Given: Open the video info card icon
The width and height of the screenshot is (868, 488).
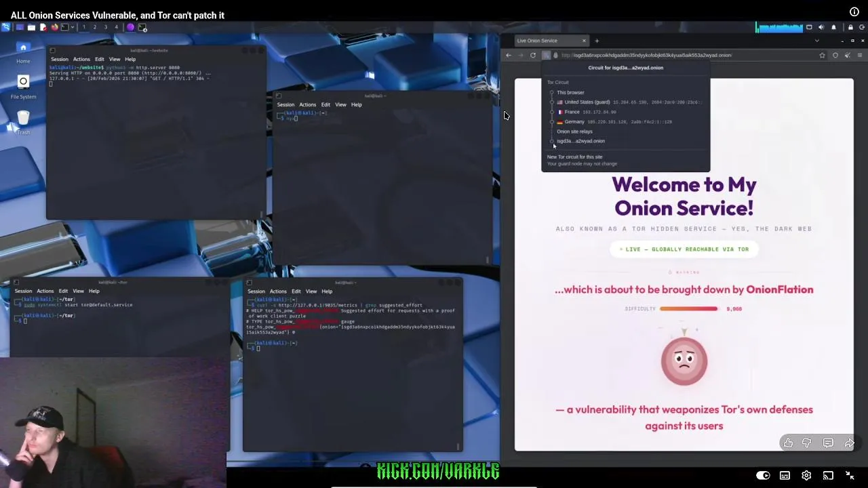Looking at the screenshot, I should click(854, 12).
